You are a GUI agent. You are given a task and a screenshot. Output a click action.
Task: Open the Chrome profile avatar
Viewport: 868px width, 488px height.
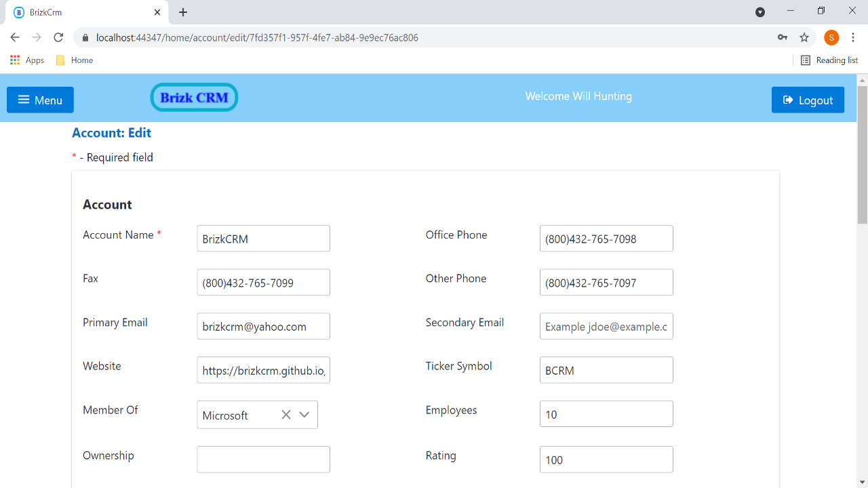coord(831,37)
